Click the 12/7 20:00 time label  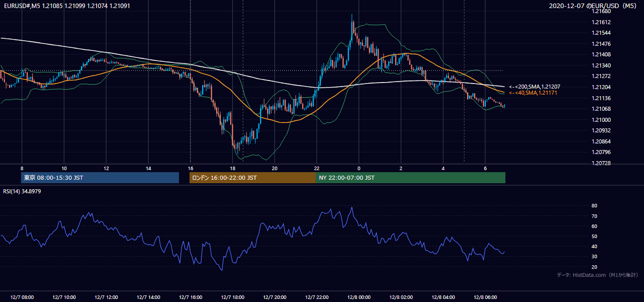coord(275,297)
